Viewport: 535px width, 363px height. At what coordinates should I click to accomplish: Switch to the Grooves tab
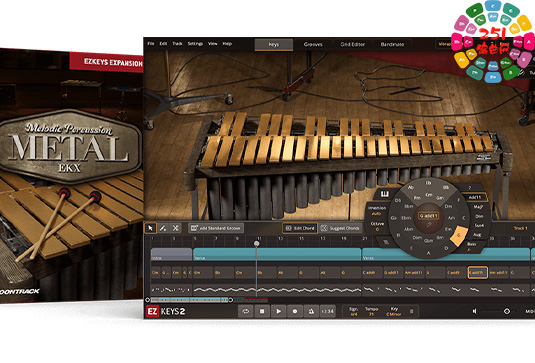[313, 44]
